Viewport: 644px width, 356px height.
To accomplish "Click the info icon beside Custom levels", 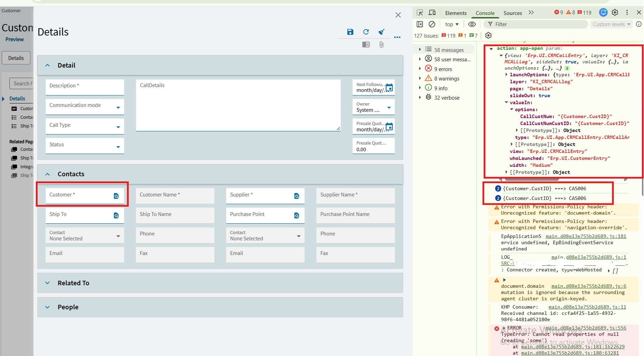I will coord(639,24).
